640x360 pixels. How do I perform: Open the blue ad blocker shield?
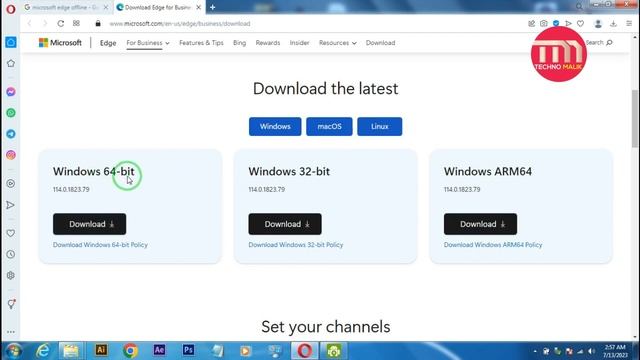(556, 24)
